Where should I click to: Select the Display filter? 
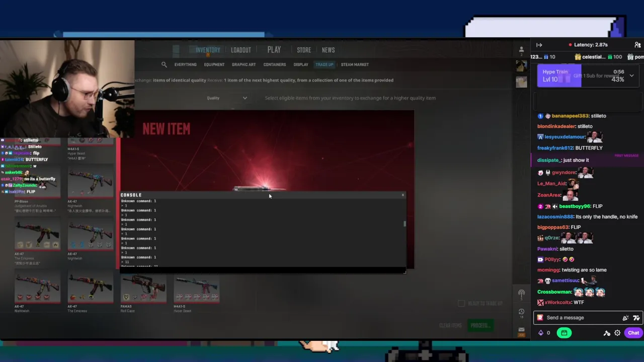[301, 64]
